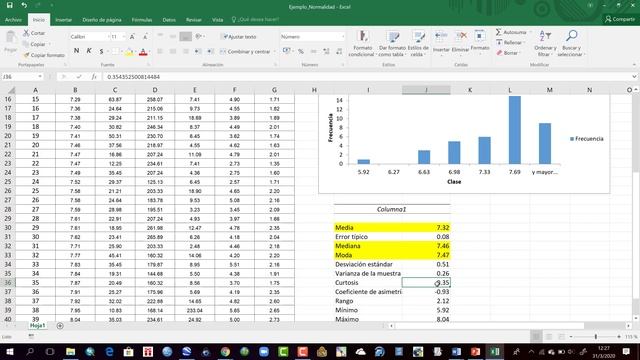The width and height of the screenshot is (640, 360).
Task: Select the Curtosis label cell
Action: (x=368, y=282)
